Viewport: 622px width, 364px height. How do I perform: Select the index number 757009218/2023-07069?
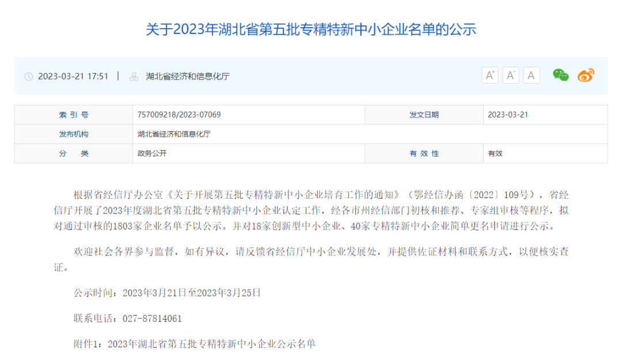coord(179,115)
